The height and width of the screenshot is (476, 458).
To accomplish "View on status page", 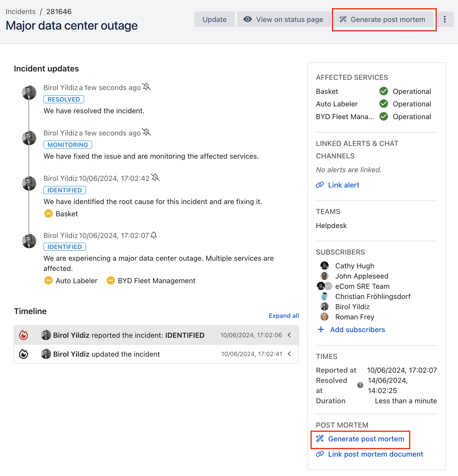I will point(283,19).
